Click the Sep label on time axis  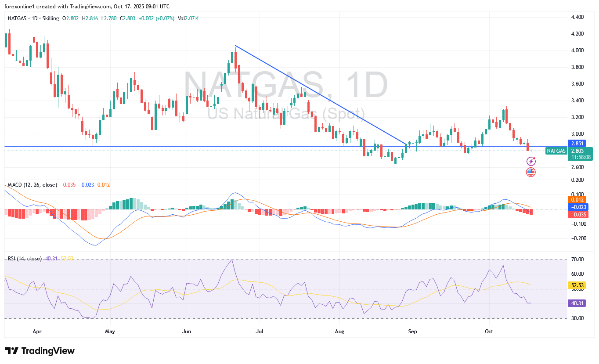412,332
